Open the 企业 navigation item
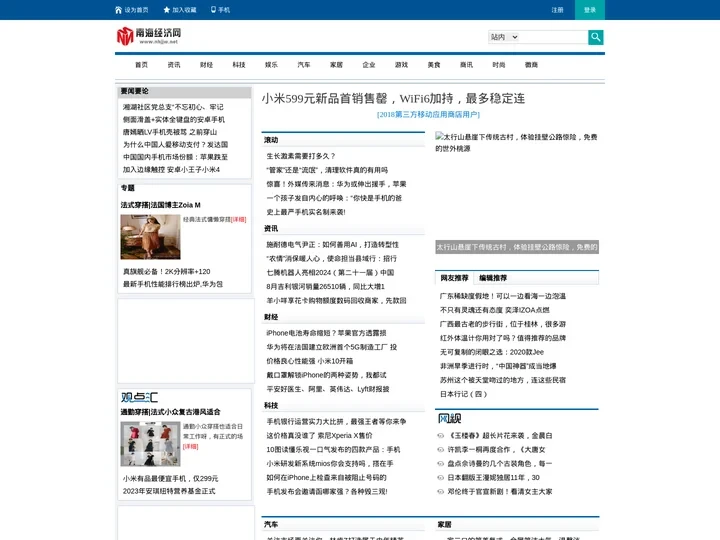Screen dimensions: 720x540 [369, 65]
